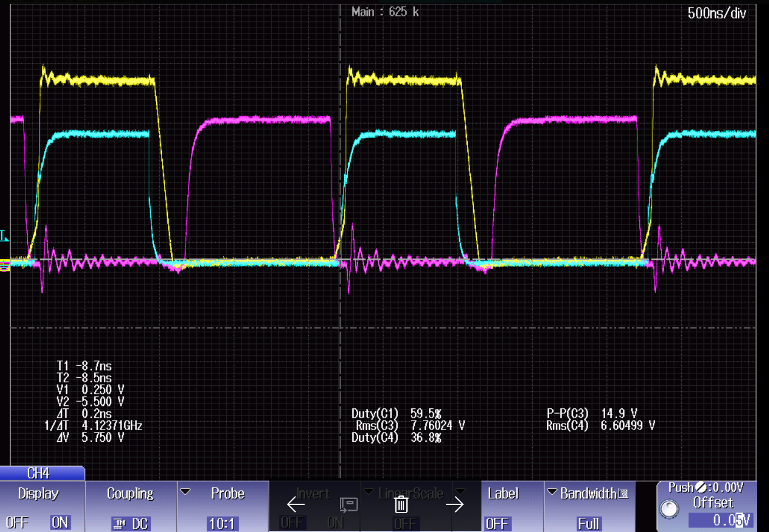Click the 500ns/div timebase readout
Image resolution: width=769 pixels, height=532 pixels.
(x=717, y=14)
